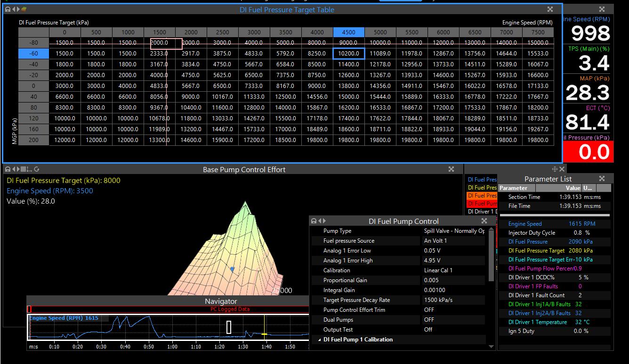
Task: Click lock icon in DI Fuel Pump Control panel
Action: coord(314,221)
